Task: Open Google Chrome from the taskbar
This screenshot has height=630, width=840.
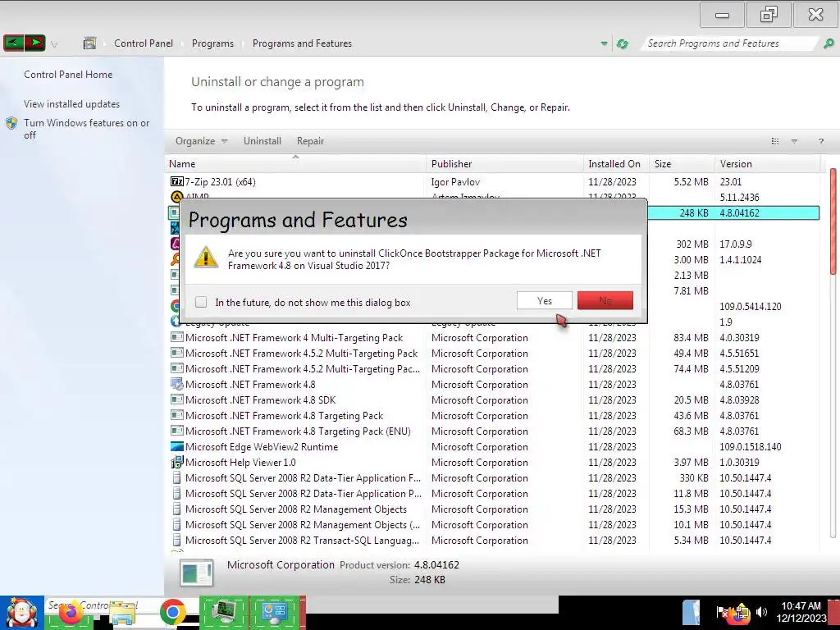Action: point(172,614)
